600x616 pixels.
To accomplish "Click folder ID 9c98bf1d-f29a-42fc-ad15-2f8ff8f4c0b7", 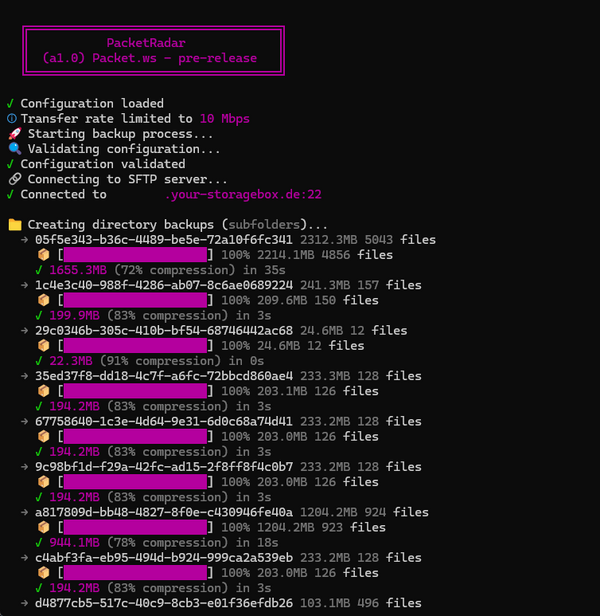I will 164,467.
